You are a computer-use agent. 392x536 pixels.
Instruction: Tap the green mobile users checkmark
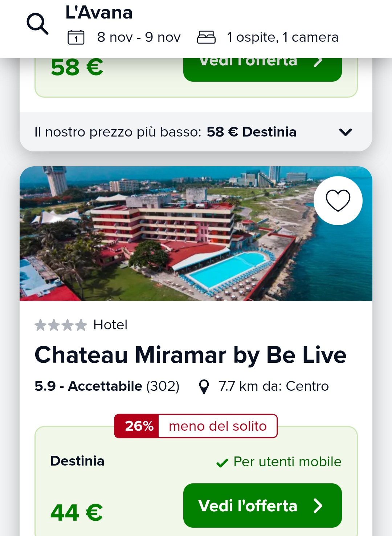coord(222,463)
